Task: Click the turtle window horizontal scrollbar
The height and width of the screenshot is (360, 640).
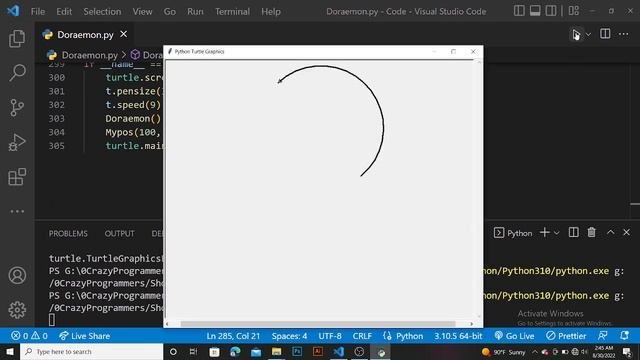Action: [x=318, y=324]
